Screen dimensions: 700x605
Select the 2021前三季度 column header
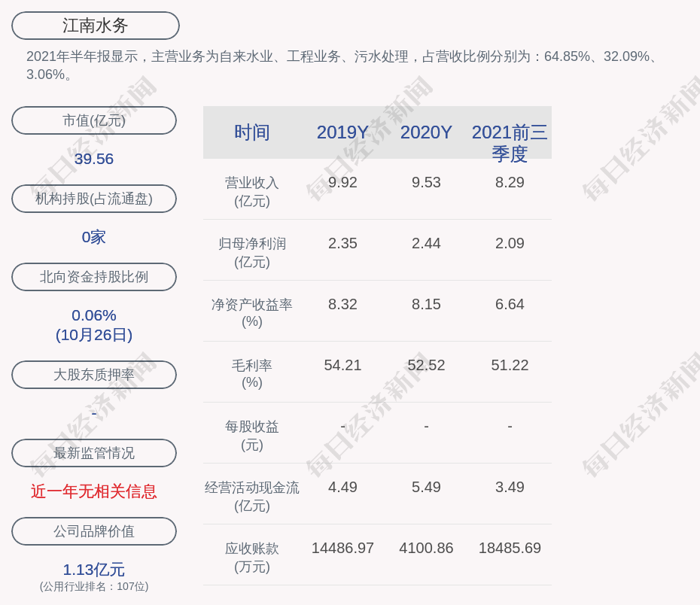[x=510, y=142]
